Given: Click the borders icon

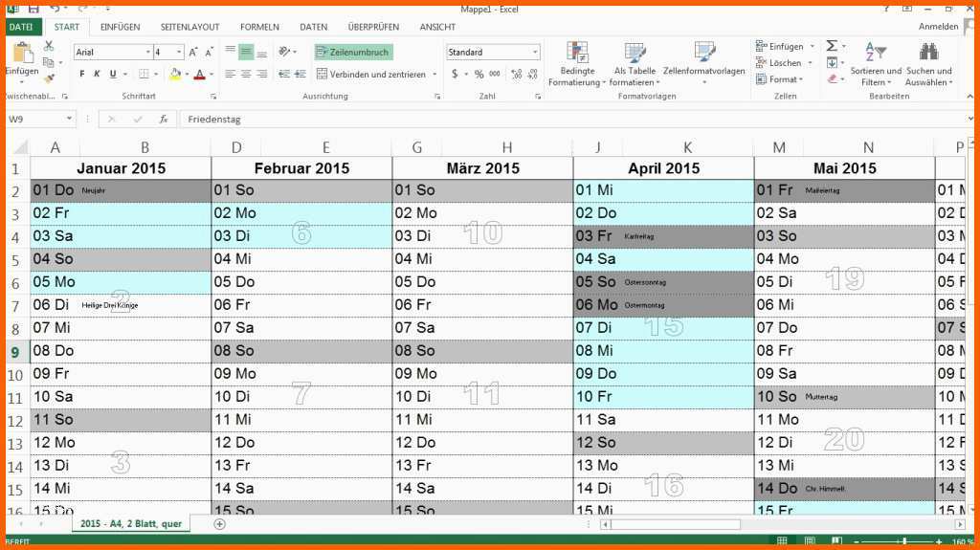Looking at the screenshot, I should tap(144, 75).
